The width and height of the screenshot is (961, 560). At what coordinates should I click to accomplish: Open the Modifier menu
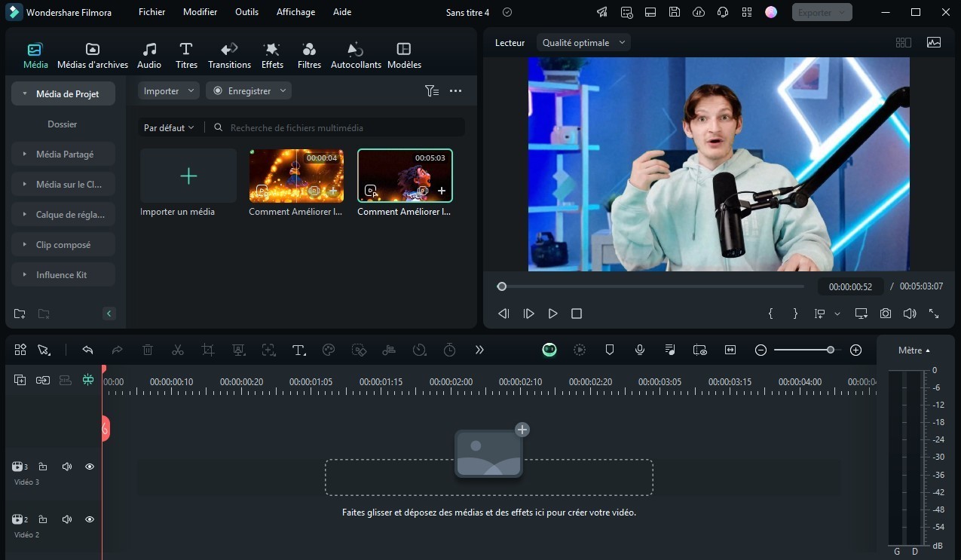click(200, 12)
